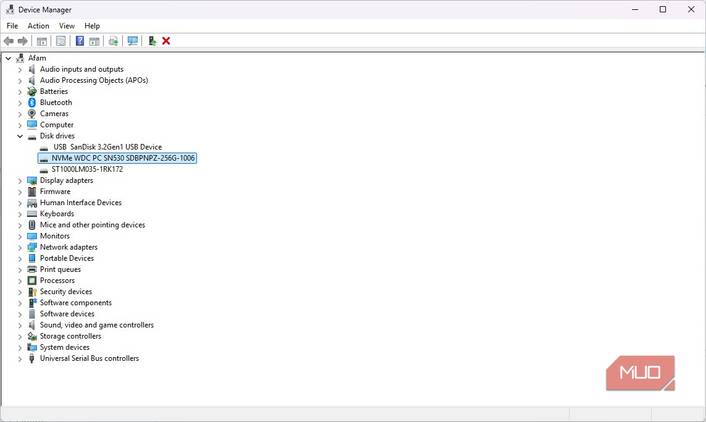
Task: Click the Monitors category icon
Action: click(32, 236)
